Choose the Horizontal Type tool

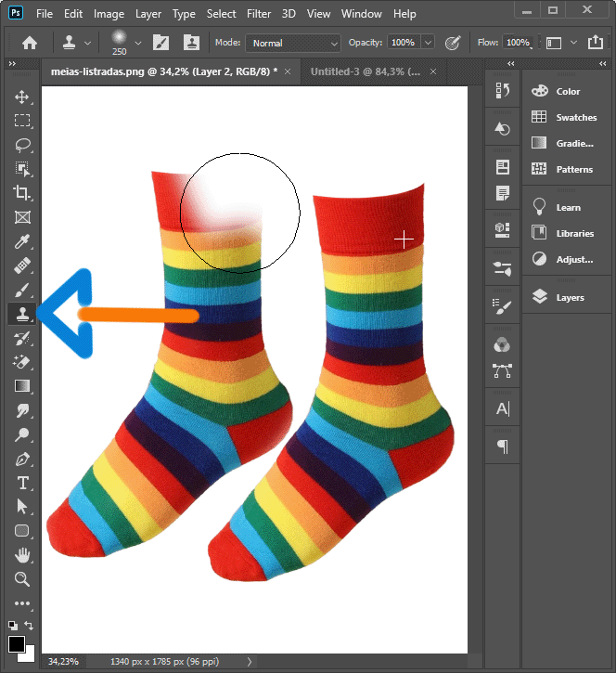22,483
